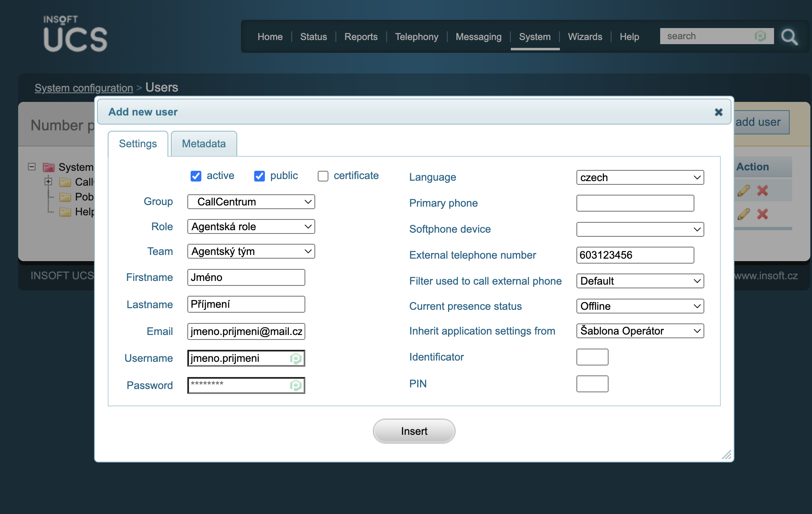Screen dimensions: 812x514
Task: Click the External telephone number field
Action: (635, 255)
